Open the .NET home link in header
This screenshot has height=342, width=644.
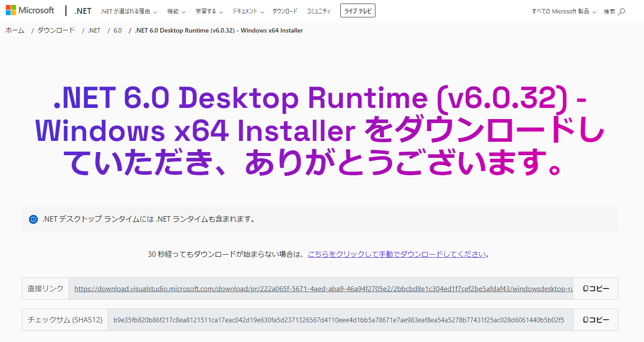83,11
